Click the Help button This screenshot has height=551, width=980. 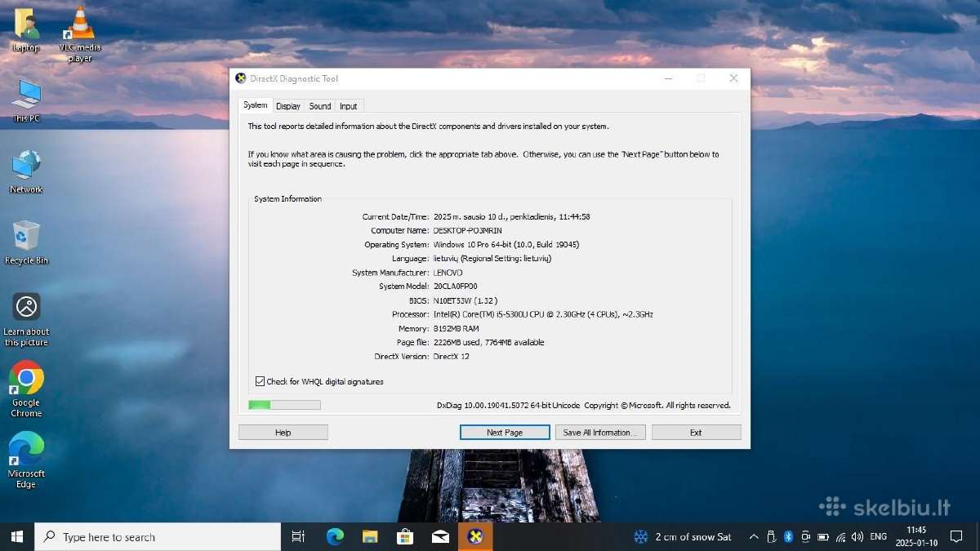point(283,433)
